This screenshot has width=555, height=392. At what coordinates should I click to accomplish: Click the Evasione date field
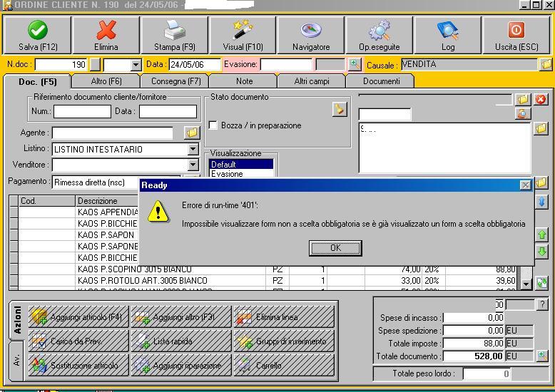pyautogui.click(x=286, y=65)
